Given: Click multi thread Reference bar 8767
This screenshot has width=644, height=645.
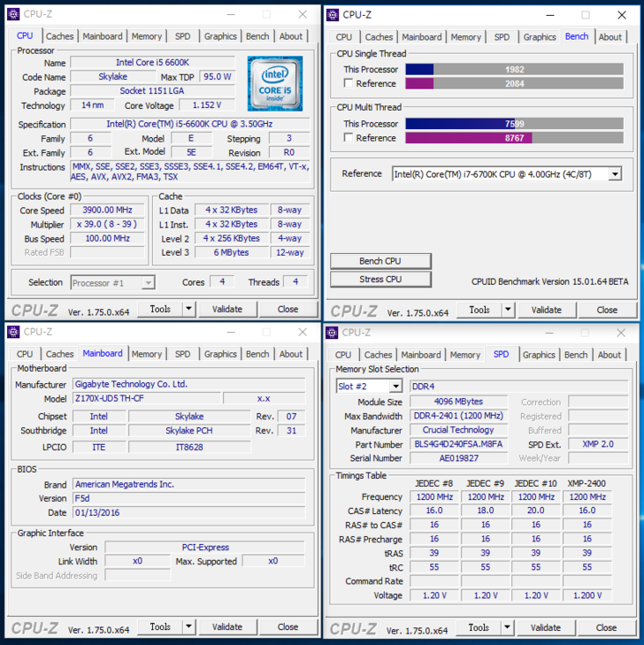Looking at the screenshot, I should coord(515,138).
